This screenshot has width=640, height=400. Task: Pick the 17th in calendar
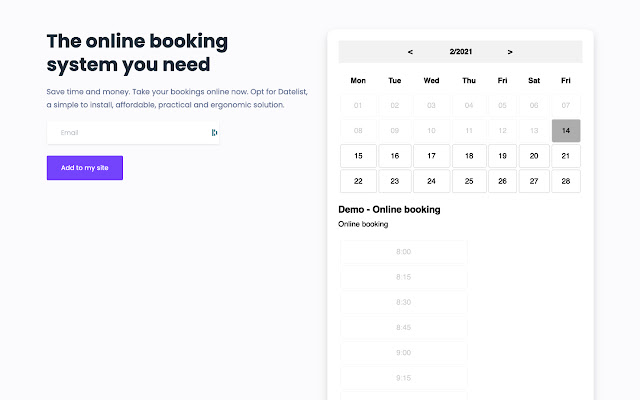click(431, 156)
